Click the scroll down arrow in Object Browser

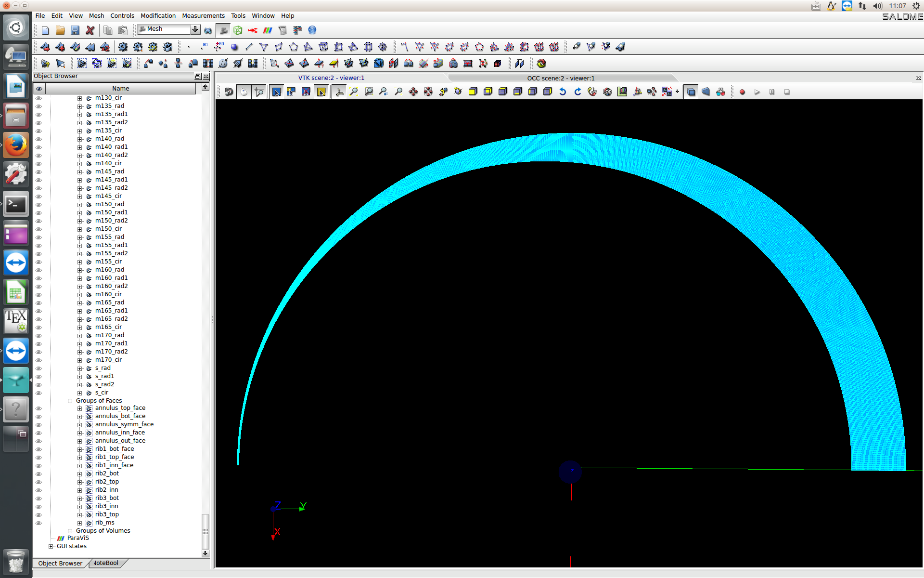coord(205,553)
